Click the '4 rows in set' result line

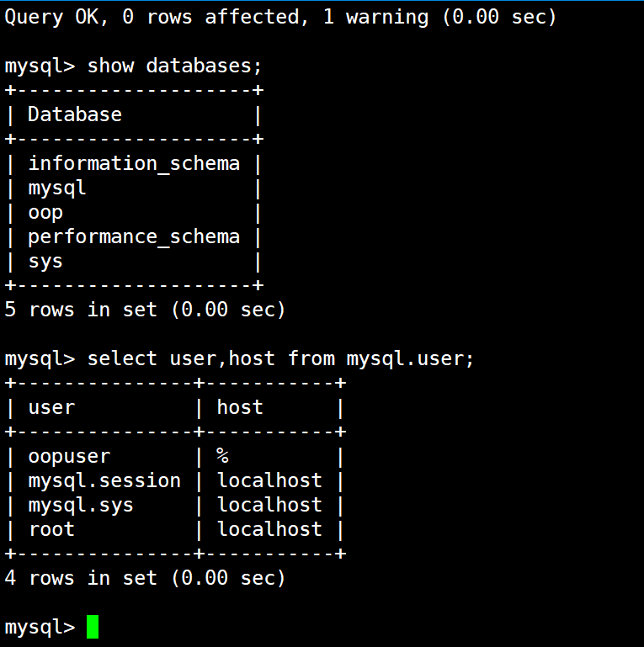point(145,578)
